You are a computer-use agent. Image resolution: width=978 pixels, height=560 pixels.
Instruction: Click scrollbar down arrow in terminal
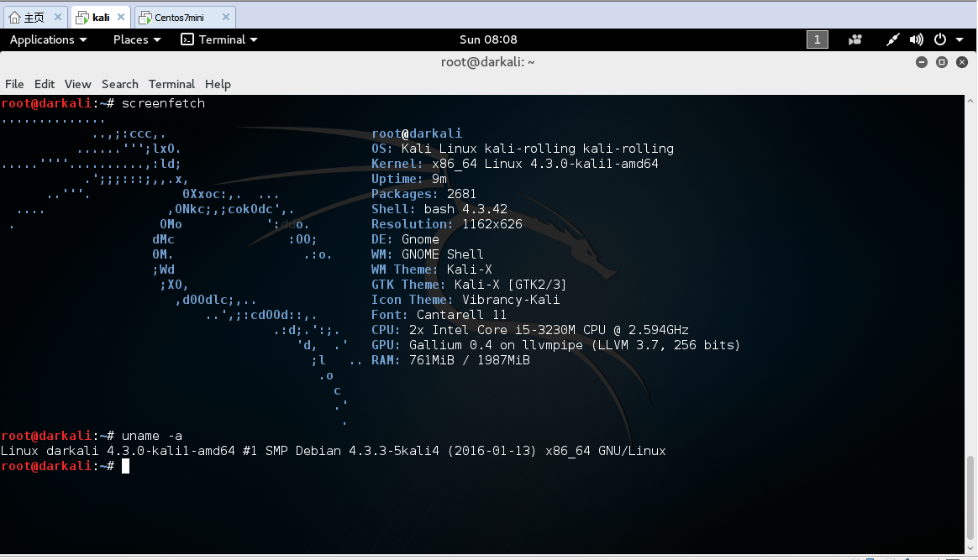coord(970,548)
